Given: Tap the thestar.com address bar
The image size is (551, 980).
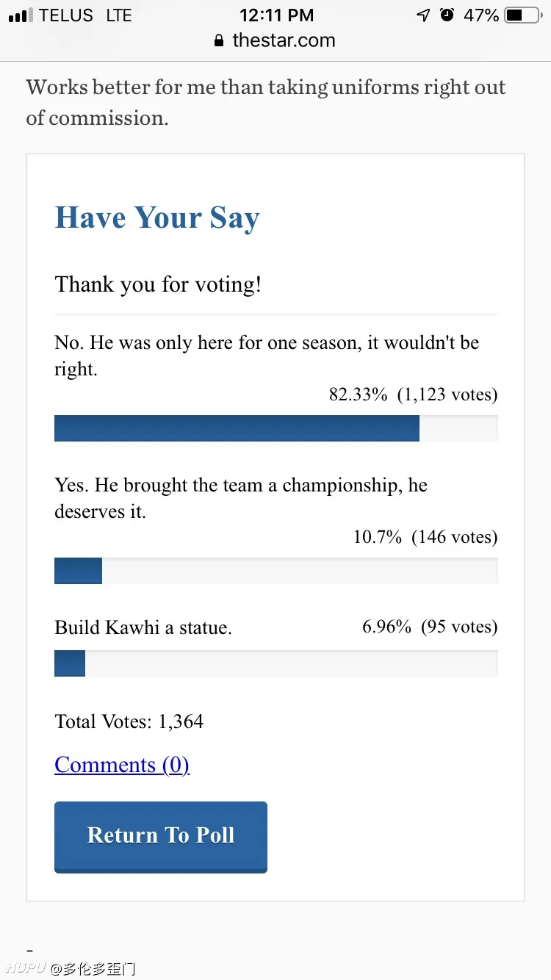Looking at the screenshot, I should click(275, 40).
